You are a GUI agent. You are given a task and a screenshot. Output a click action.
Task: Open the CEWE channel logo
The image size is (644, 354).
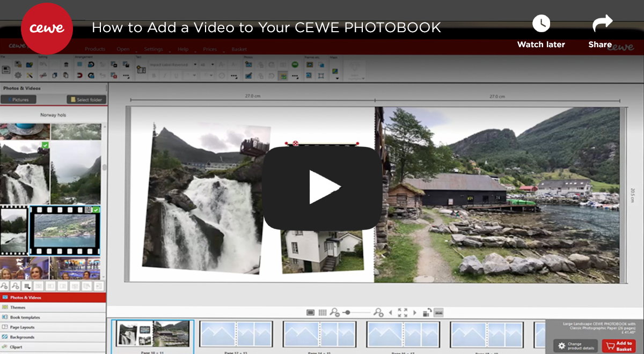pos(47,28)
